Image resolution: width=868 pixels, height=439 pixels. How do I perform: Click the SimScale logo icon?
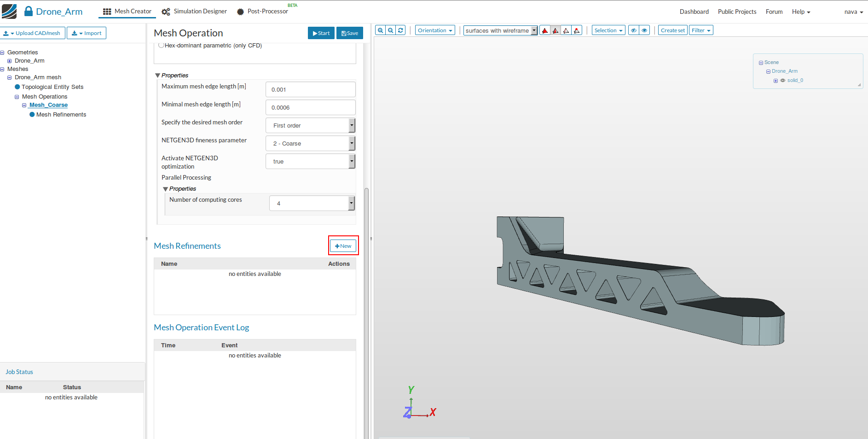pos(9,12)
